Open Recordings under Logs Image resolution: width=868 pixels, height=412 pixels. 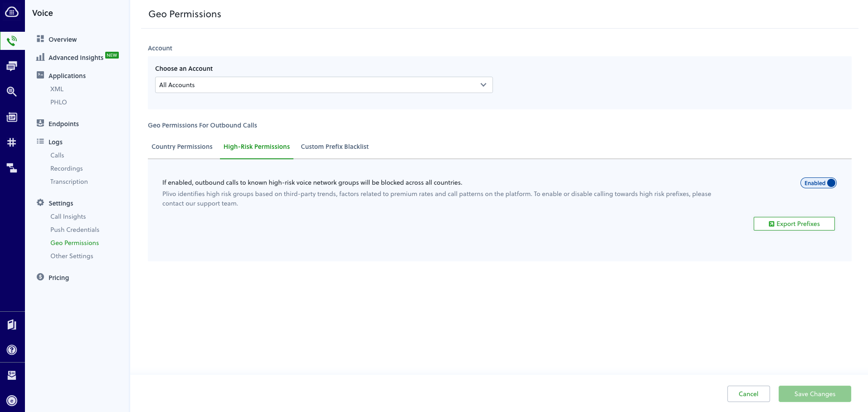click(x=67, y=168)
